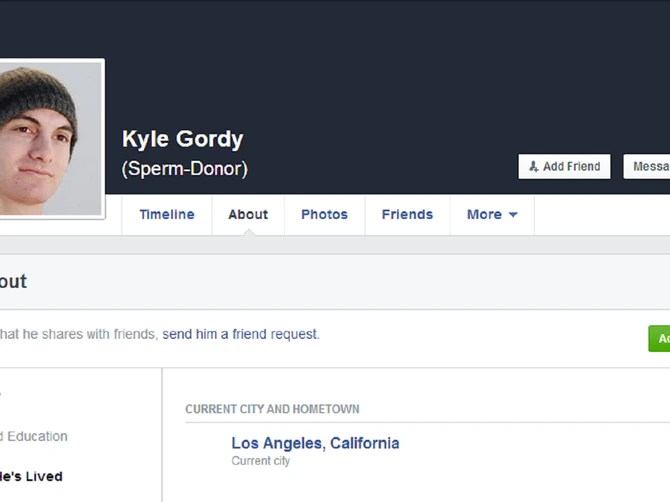Click the person icon in Add Friend button

pos(534,167)
